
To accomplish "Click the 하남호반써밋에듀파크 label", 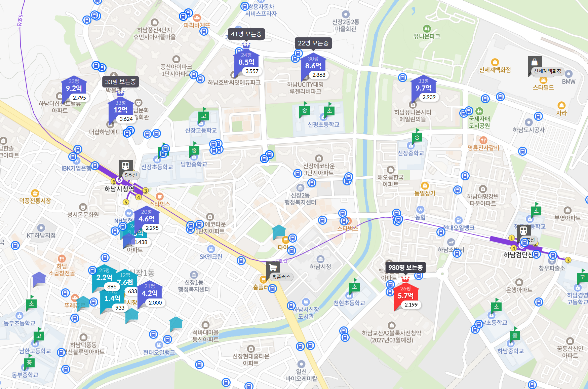I will click(234, 82).
